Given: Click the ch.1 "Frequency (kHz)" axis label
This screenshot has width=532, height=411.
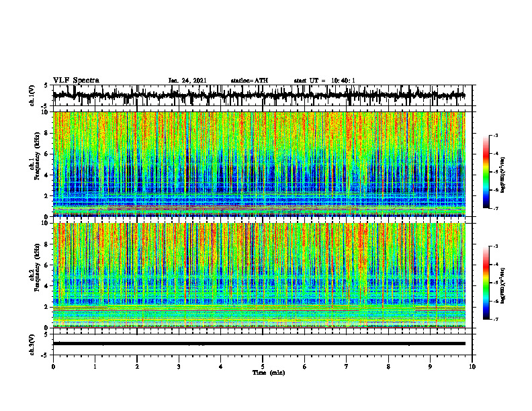Looking at the screenshot, I should tap(36, 156).
